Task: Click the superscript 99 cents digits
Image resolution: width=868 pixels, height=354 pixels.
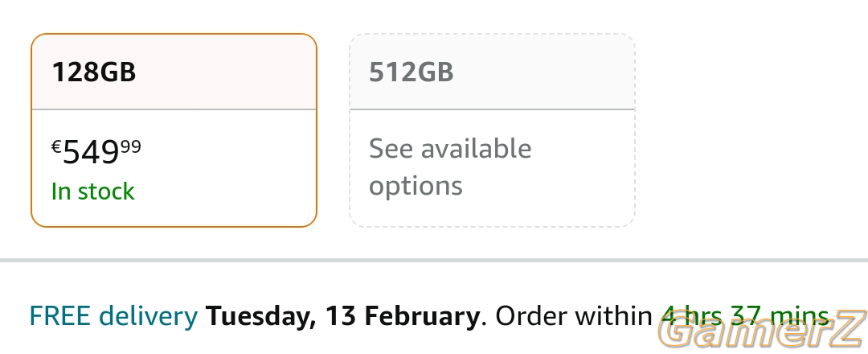Action: tap(131, 146)
